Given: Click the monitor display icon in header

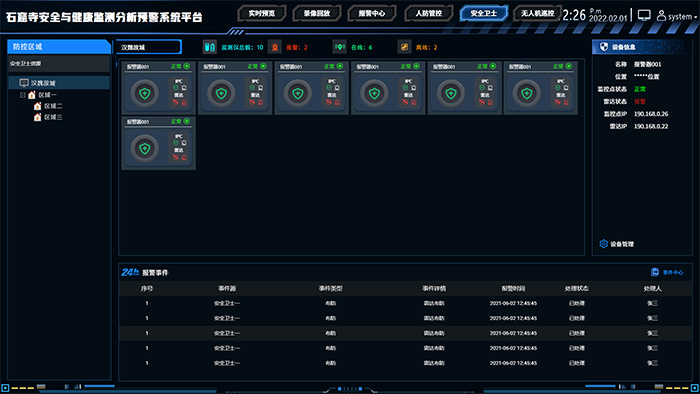Looking at the screenshot, I should (644, 16).
